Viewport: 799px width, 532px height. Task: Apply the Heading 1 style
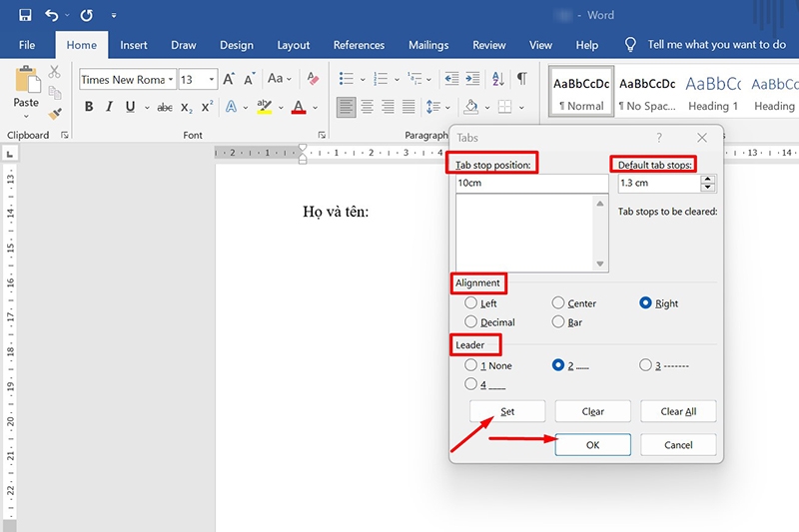[713, 93]
